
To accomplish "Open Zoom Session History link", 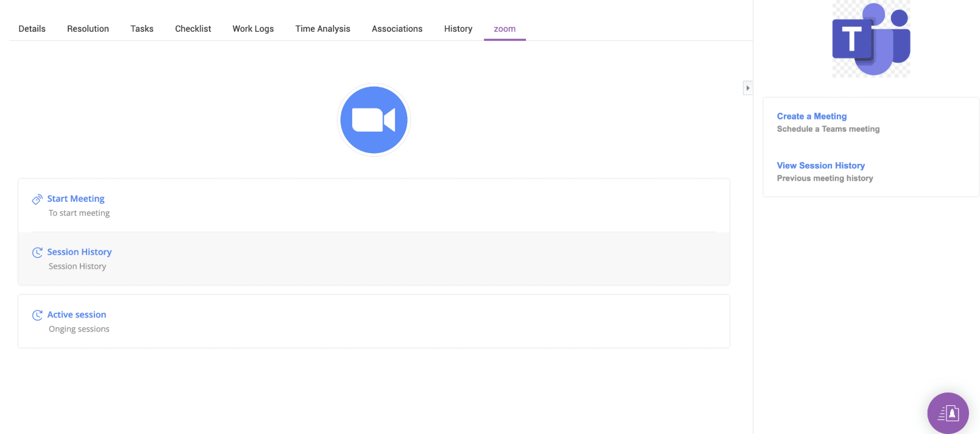I will (x=79, y=252).
